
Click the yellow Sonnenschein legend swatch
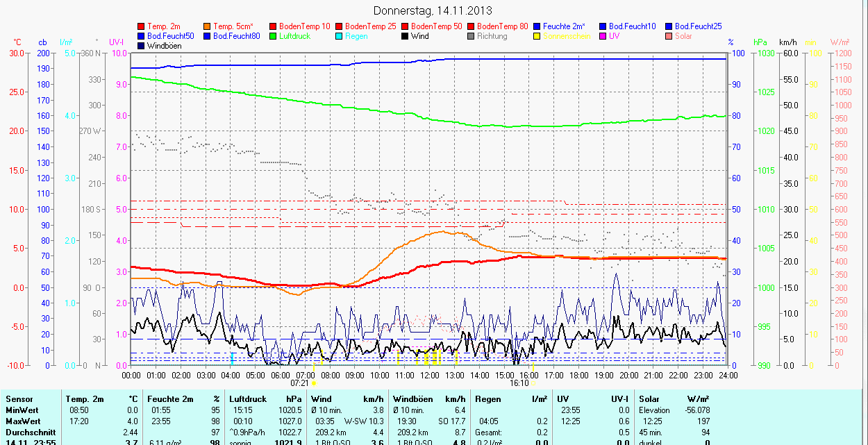point(537,36)
